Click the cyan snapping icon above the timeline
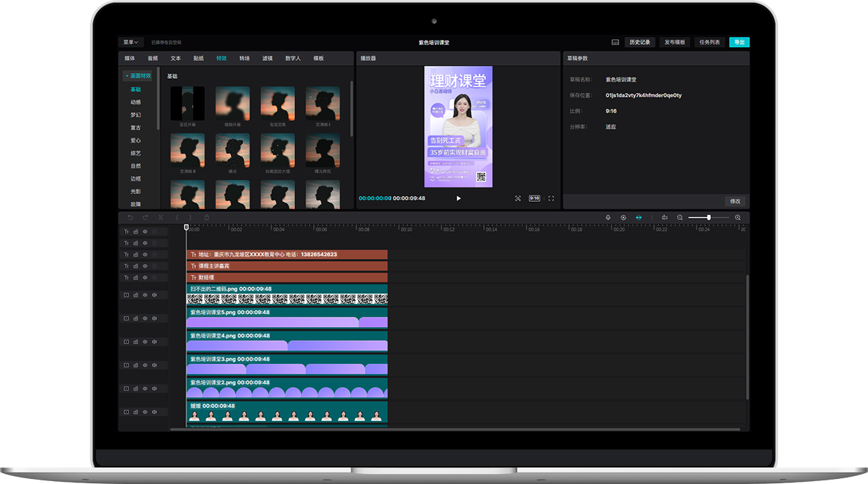This screenshot has width=868, height=484. [639, 217]
